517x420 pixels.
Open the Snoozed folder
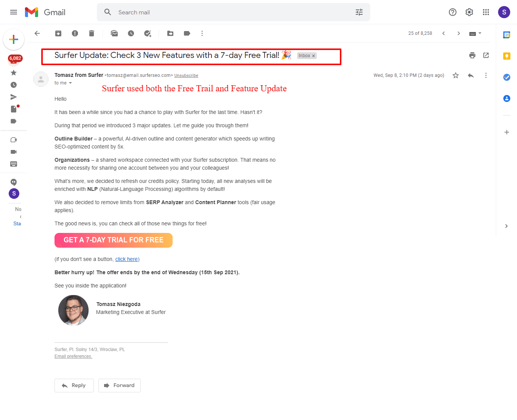tap(14, 85)
